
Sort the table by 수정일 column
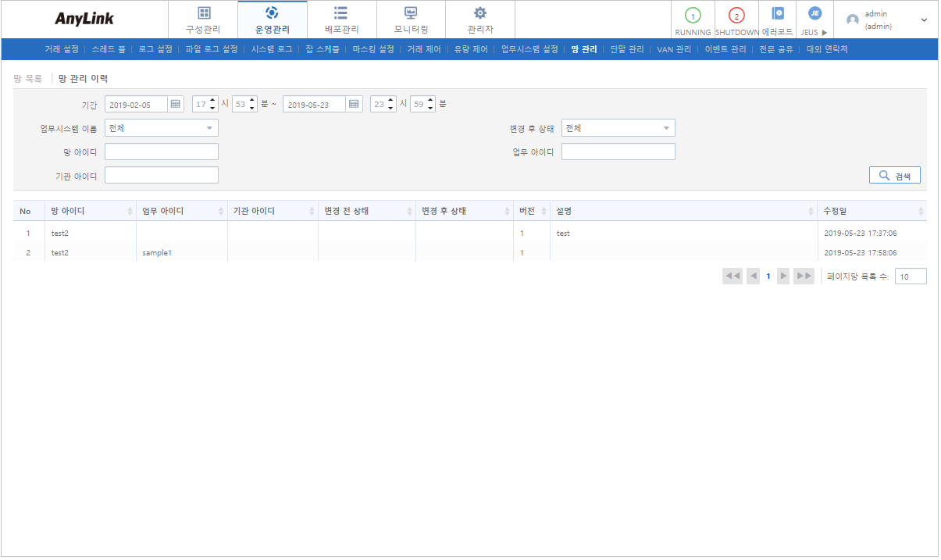coord(921,212)
